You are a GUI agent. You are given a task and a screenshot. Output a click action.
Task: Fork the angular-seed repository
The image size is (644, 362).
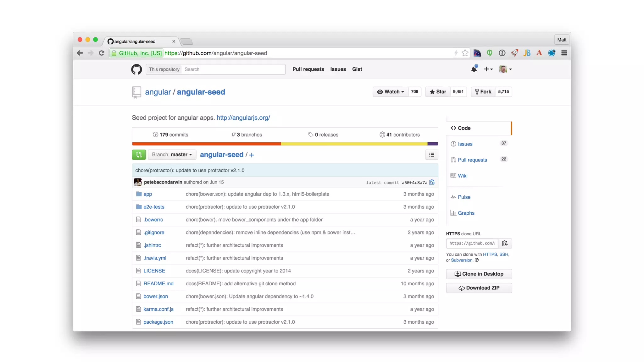tap(483, 92)
